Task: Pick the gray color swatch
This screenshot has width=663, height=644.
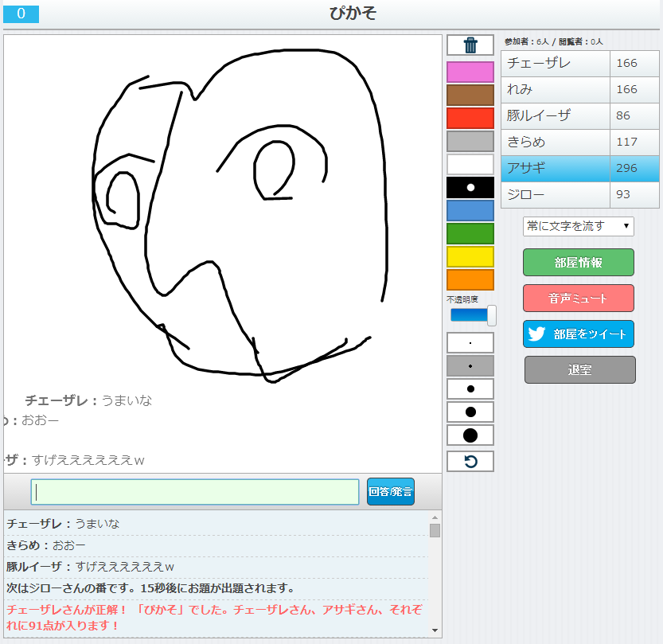Action: click(470, 141)
